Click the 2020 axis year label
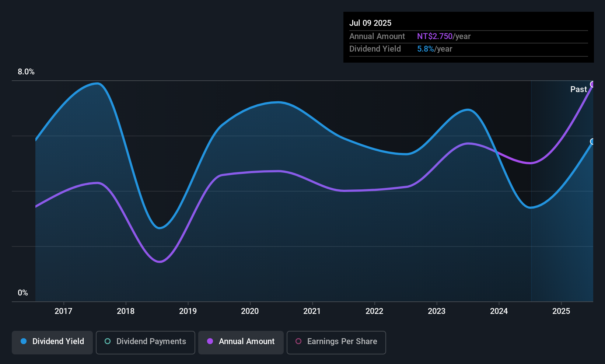Screen dimensions: 605x364 pos(250,311)
